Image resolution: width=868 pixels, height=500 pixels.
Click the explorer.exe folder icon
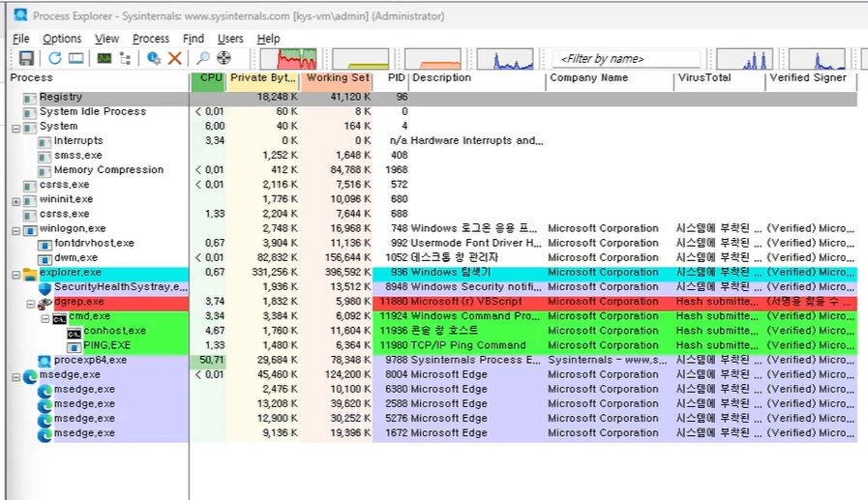[30, 274]
